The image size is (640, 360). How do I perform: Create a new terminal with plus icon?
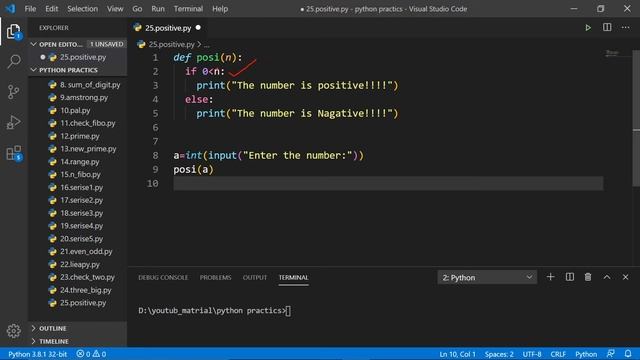click(550, 277)
